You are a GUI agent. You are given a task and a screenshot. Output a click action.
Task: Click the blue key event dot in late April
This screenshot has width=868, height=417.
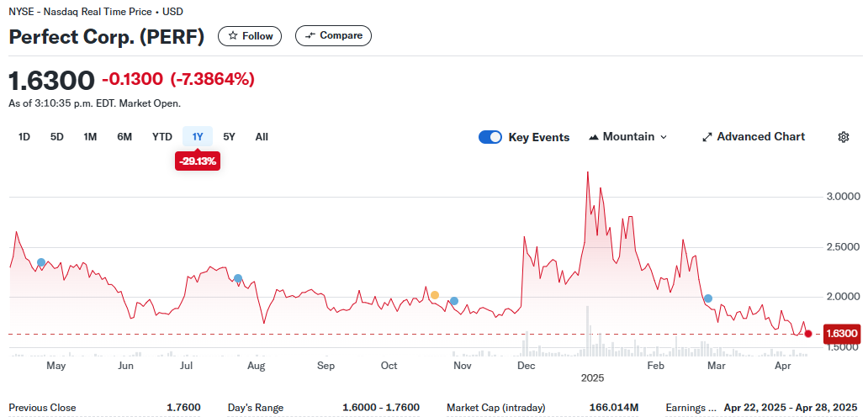[41, 262]
